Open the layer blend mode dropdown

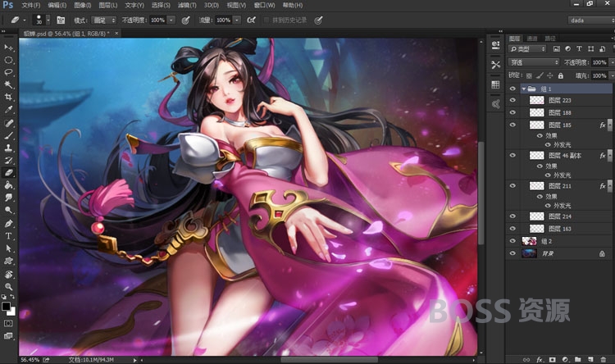(534, 62)
